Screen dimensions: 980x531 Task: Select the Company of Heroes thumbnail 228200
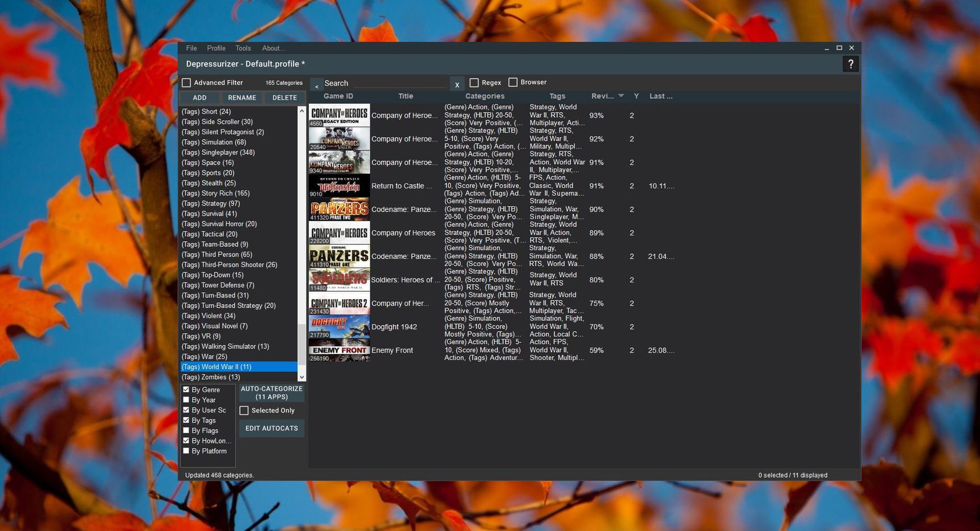[x=340, y=233]
